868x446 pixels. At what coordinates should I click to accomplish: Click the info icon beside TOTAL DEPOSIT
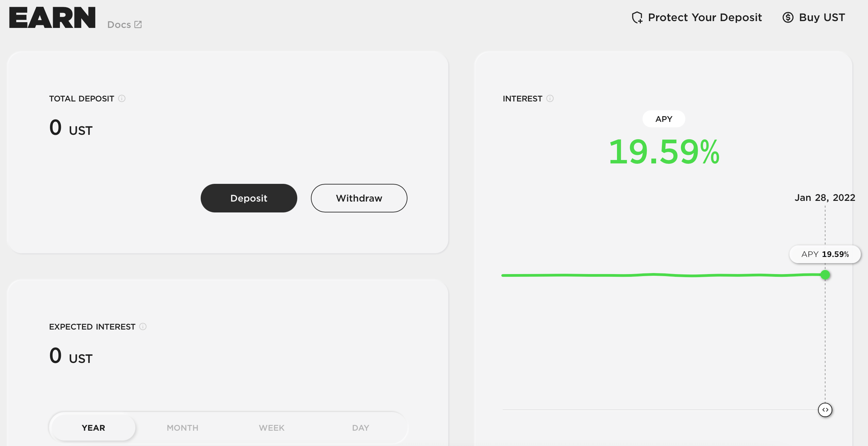point(122,99)
